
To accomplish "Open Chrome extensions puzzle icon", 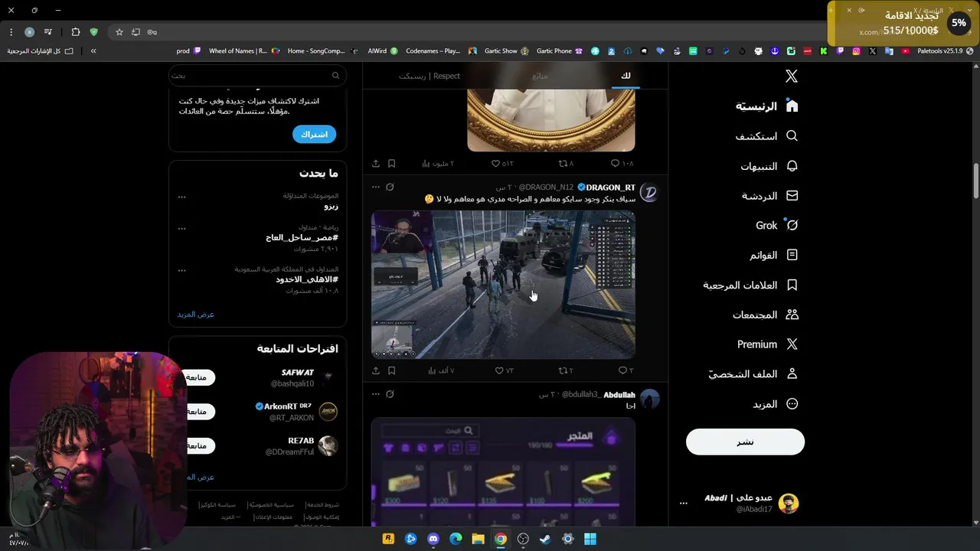I will click(75, 32).
